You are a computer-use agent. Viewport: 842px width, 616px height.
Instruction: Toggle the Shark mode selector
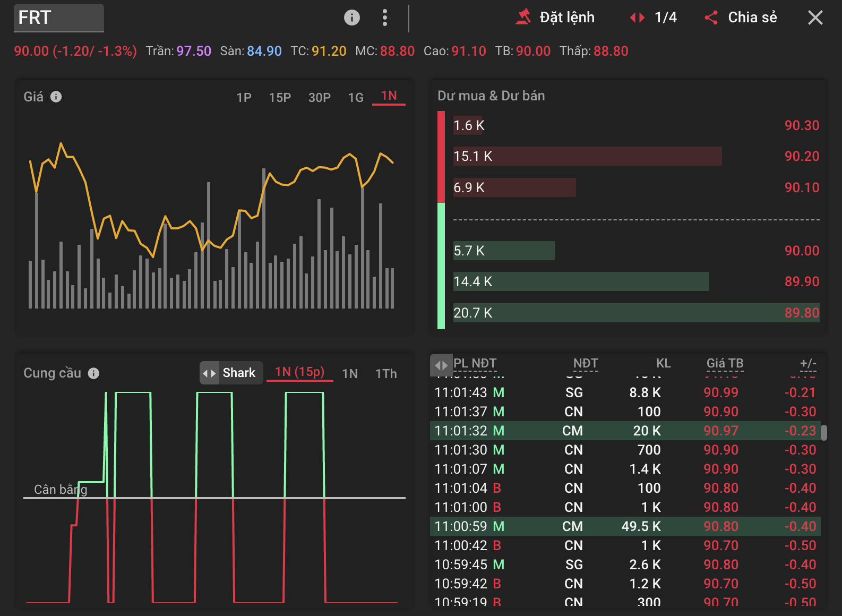pos(231,373)
